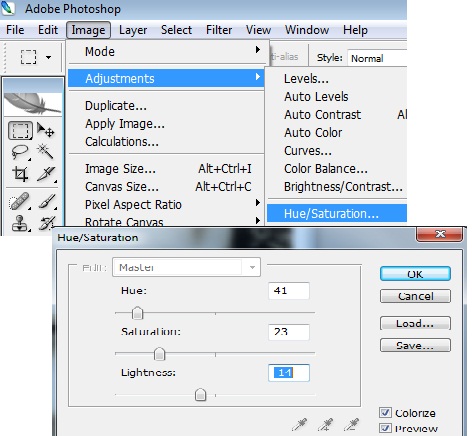Select the Magic Wand tool
Image resolution: width=472 pixels, height=436 pixels.
pos(46,152)
